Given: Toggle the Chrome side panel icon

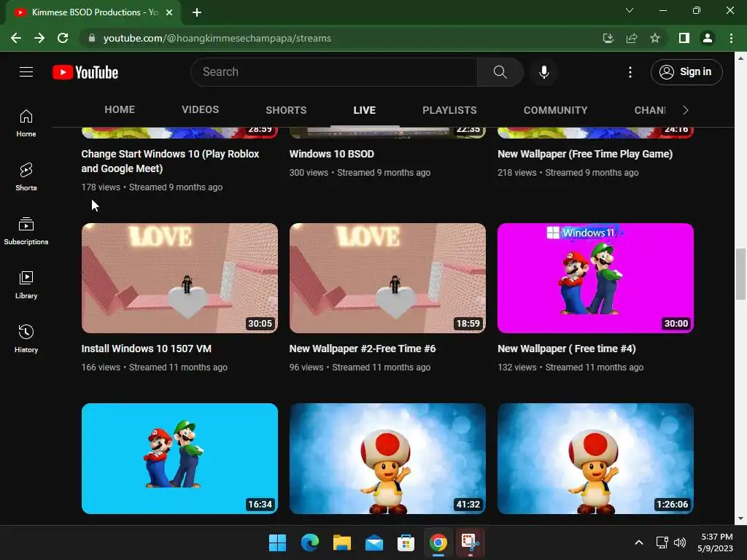Looking at the screenshot, I should [x=684, y=38].
